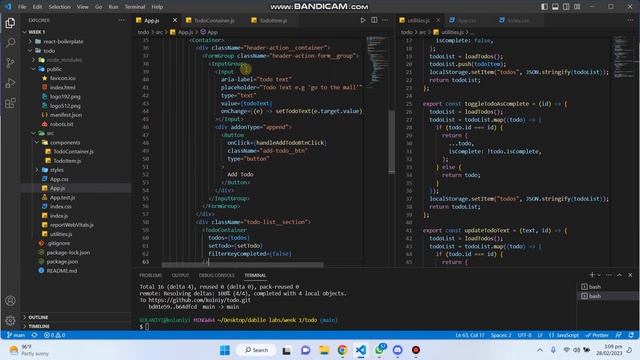Expand the node_modules folder
The height and width of the screenshot is (360, 640).
(33, 60)
